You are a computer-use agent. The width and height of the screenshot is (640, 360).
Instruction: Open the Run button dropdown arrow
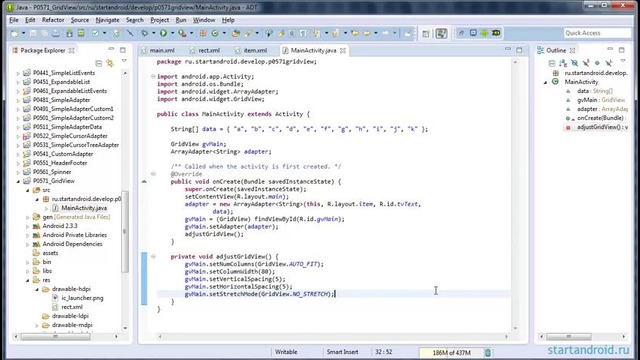click(x=172, y=33)
